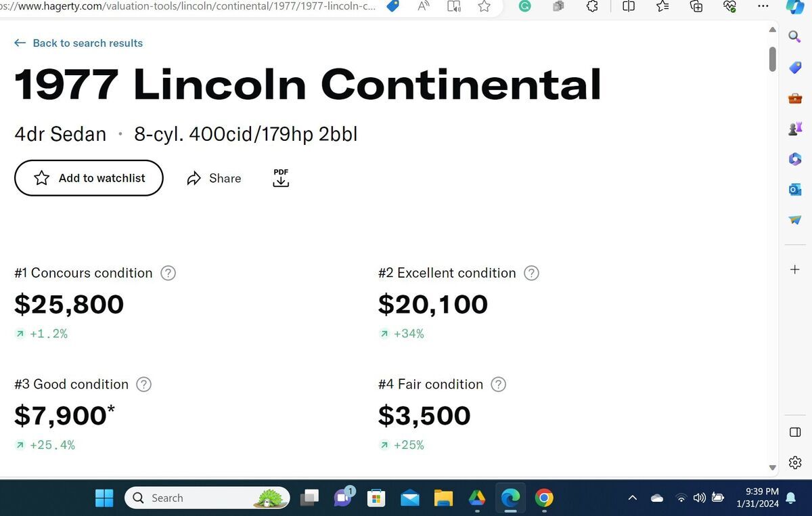Show Fair condition help tooltip

498,384
